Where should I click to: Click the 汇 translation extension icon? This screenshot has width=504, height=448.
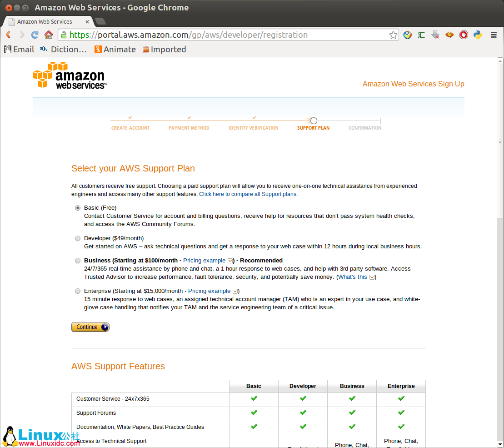coord(421,35)
